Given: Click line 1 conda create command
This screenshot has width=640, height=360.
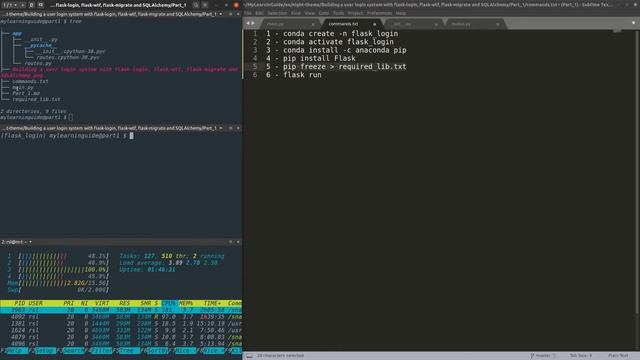Looking at the screenshot, I should click(332, 33).
